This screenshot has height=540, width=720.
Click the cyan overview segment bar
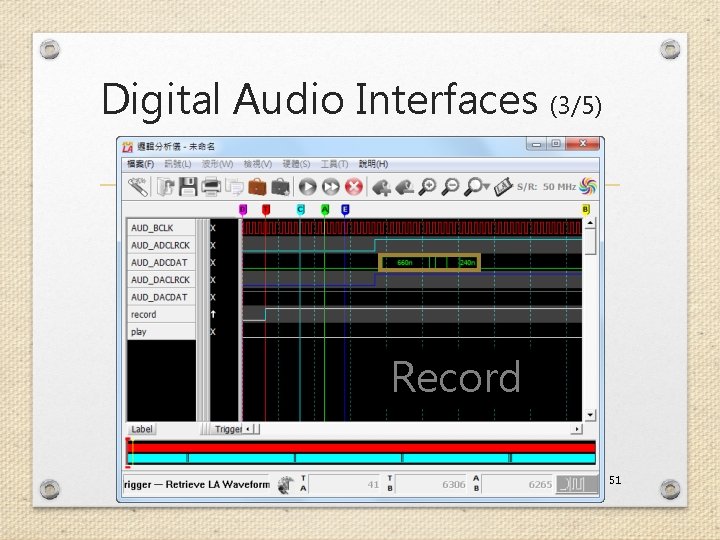[x=362, y=458]
